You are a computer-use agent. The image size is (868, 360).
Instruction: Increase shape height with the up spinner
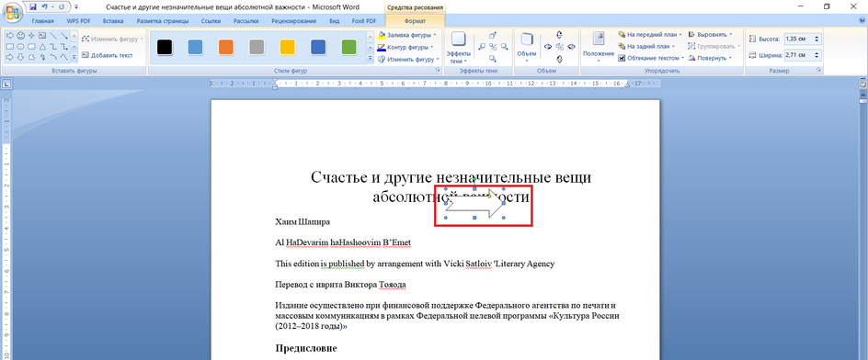(x=817, y=37)
